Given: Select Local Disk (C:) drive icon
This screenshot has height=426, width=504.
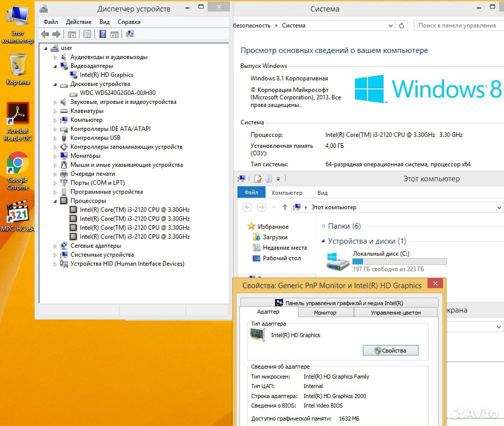Looking at the screenshot, I should (x=338, y=261).
